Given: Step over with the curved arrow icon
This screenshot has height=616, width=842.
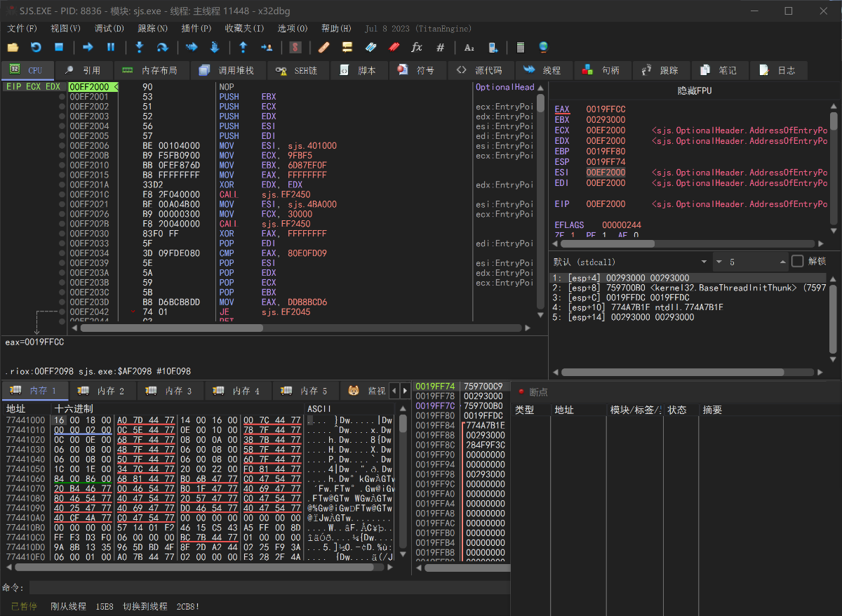Looking at the screenshot, I should point(162,47).
